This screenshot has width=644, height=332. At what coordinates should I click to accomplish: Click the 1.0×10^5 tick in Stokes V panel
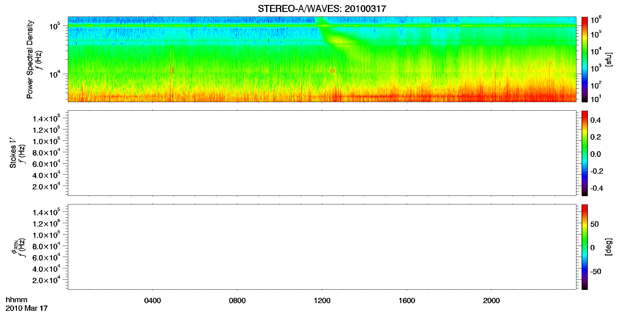[46, 141]
